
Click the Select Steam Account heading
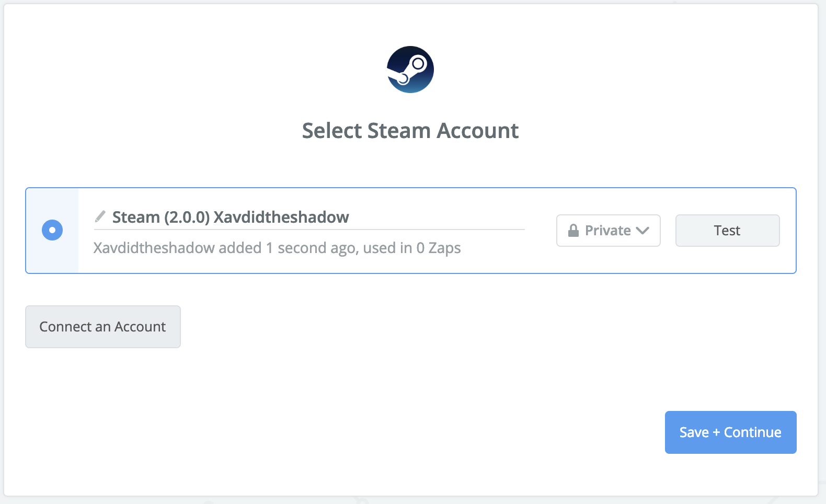pyautogui.click(x=410, y=131)
